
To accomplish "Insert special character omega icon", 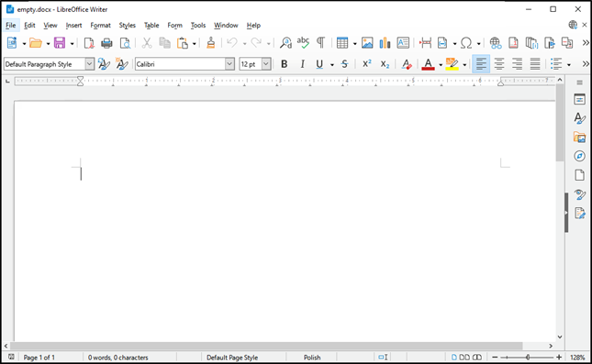I will [x=466, y=43].
